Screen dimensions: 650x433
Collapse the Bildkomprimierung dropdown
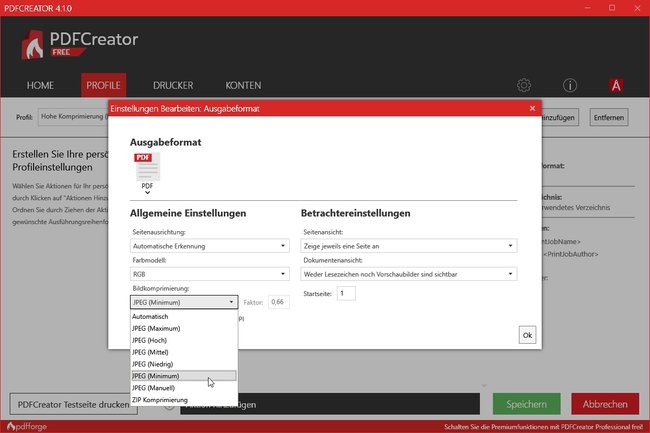point(184,302)
